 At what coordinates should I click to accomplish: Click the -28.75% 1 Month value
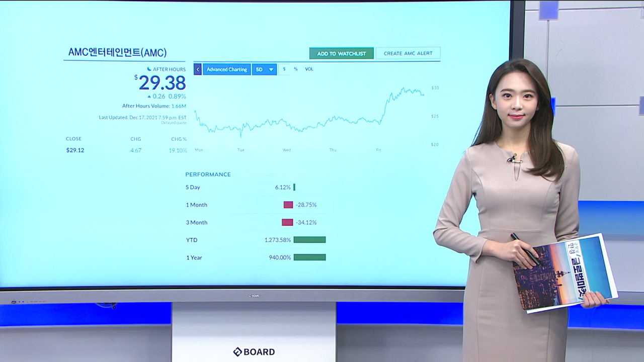click(306, 205)
